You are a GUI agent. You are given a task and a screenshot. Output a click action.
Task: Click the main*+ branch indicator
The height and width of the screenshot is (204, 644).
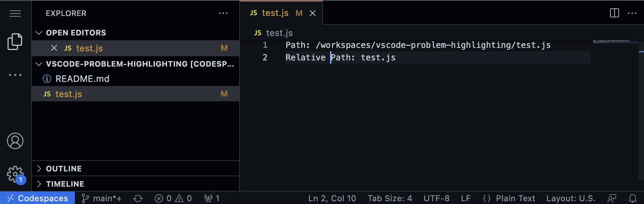101,198
